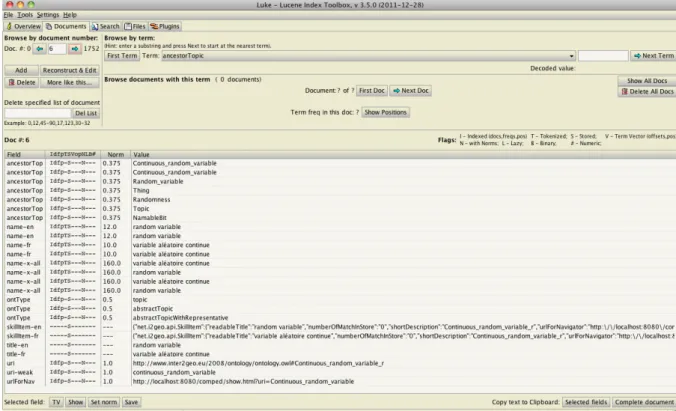Viewport: 676px width, 411px height.
Task: Click the Norm column header
Action: [116, 154]
